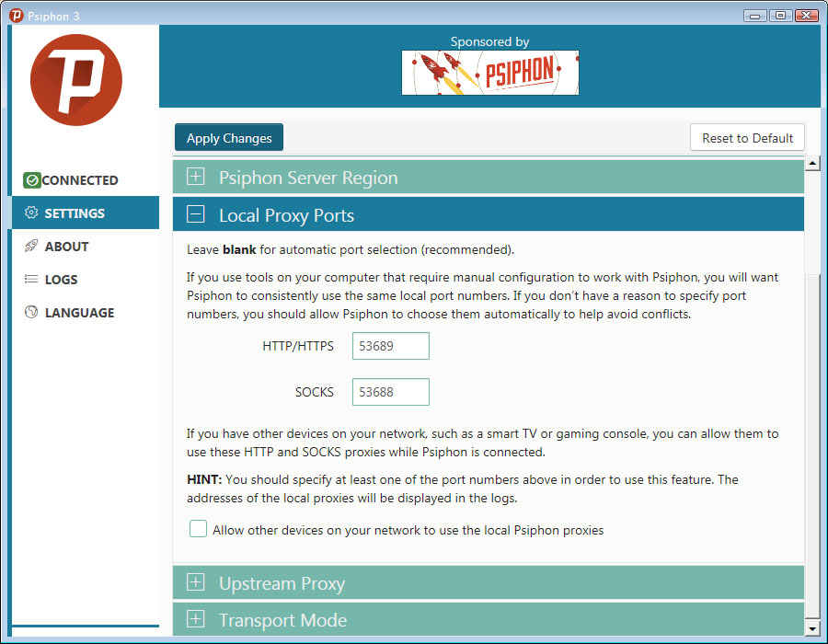Click the Logs list icon
The image size is (828, 644).
click(31, 280)
